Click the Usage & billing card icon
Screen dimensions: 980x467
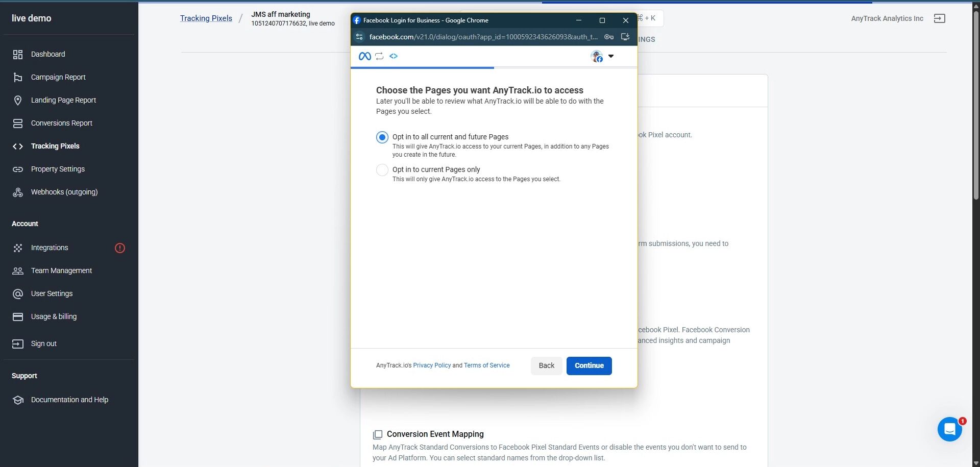click(18, 317)
